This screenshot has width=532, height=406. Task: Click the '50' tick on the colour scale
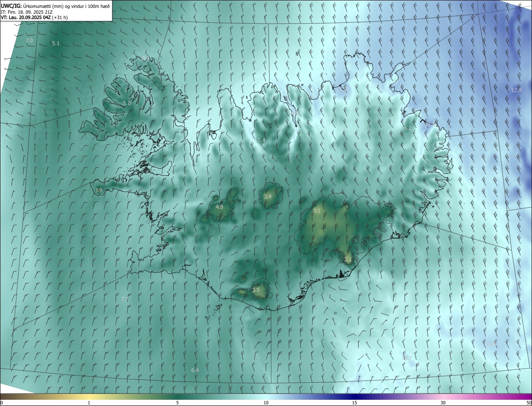[529, 403]
